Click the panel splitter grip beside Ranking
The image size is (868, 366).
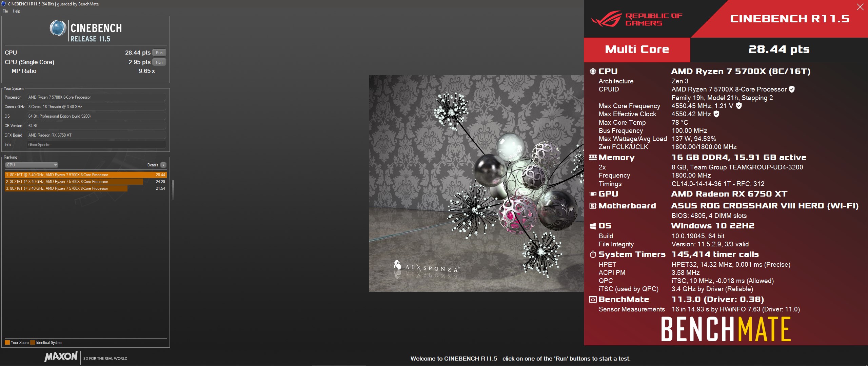pyautogui.click(x=173, y=190)
